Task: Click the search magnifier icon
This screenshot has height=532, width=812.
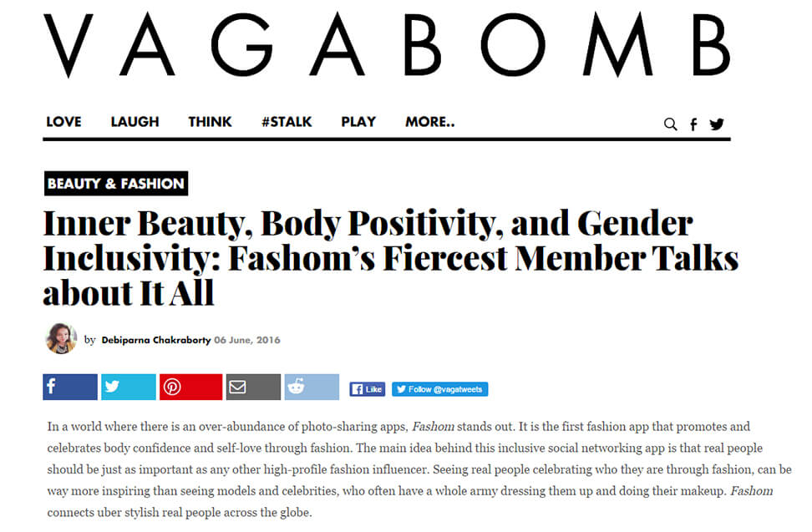Action: pos(670,124)
